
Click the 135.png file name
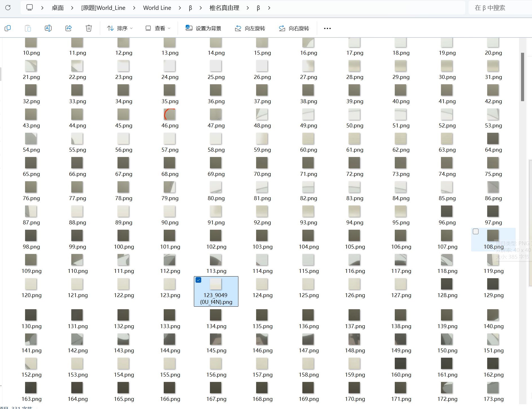coord(262,326)
